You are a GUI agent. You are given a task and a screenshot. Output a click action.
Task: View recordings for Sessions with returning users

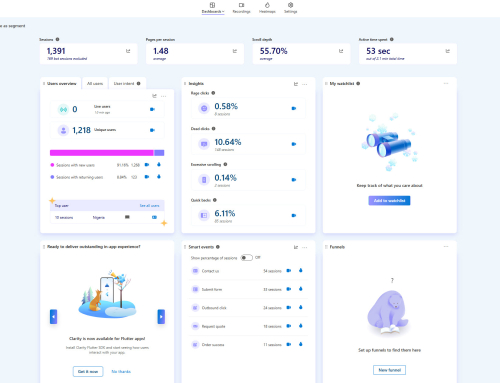pos(147,177)
